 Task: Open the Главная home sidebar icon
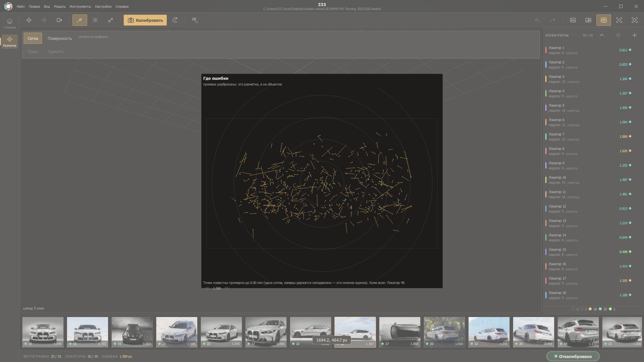(10, 23)
